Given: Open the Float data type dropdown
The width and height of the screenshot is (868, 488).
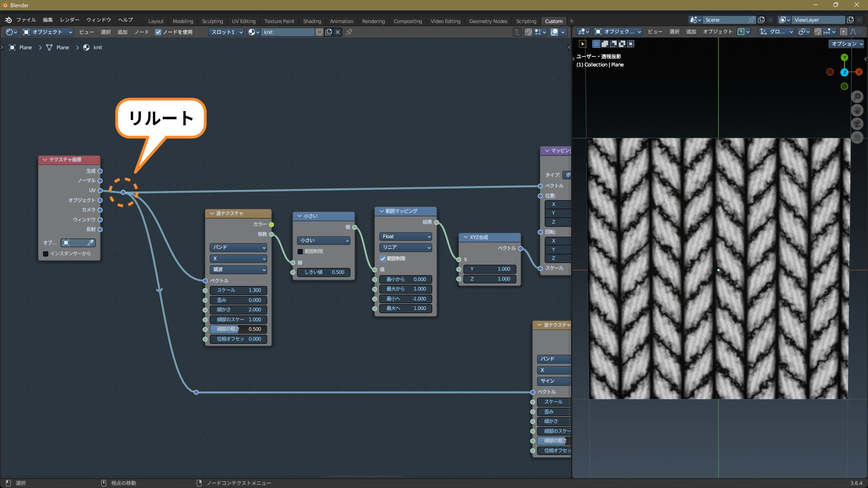Looking at the screenshot, I should coord(406,236).
